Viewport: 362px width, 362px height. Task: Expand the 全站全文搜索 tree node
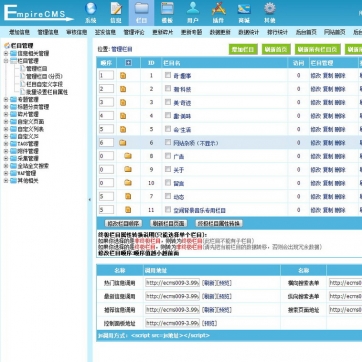[6, 166]
